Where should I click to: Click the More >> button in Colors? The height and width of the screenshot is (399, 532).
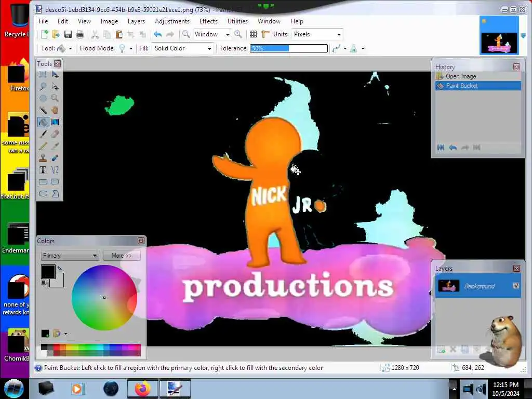[122, 256]
